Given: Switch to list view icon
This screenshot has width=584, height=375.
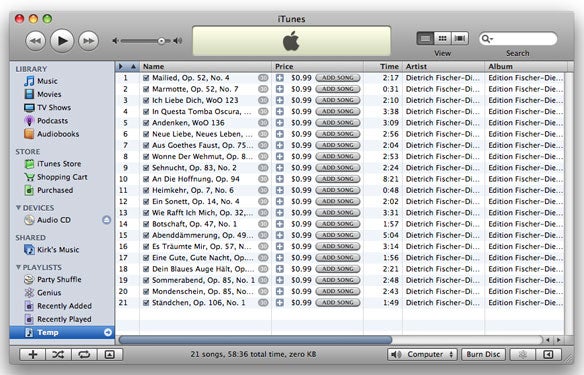Looking at the screenshot, I should pyautogui.click(x=425, y=38).
